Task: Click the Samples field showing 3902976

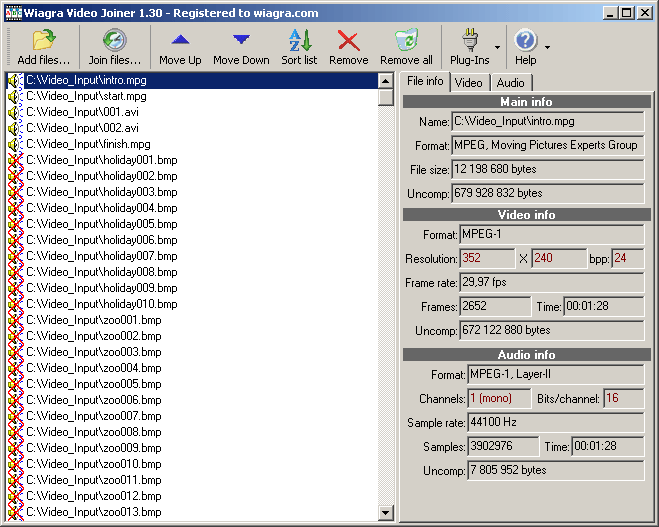Action: (503, 446)
